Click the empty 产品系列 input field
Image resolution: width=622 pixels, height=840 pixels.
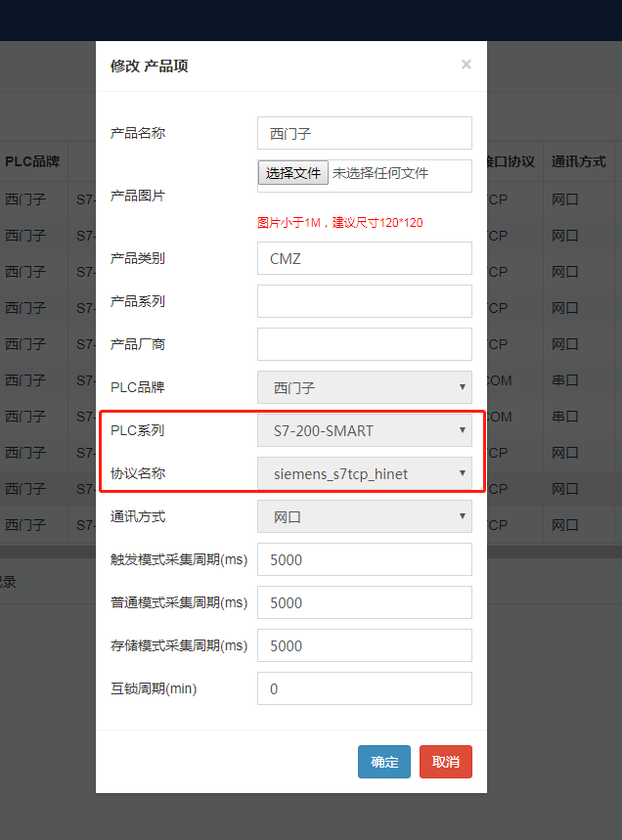click(364, 301)
